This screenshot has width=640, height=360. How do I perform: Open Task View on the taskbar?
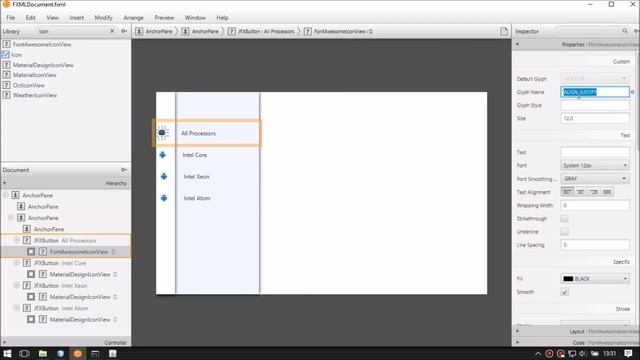click(x=24, y=353)
